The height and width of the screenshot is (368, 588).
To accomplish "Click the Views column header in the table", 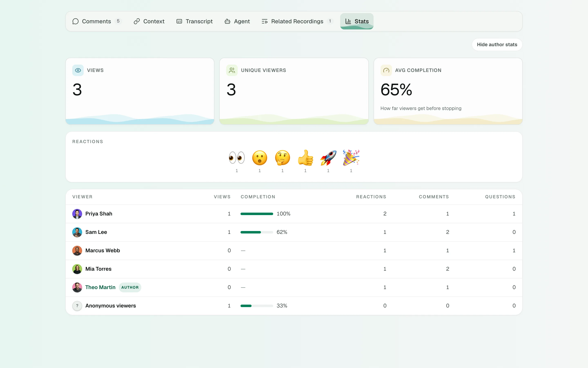I will (x=222, y=197).
